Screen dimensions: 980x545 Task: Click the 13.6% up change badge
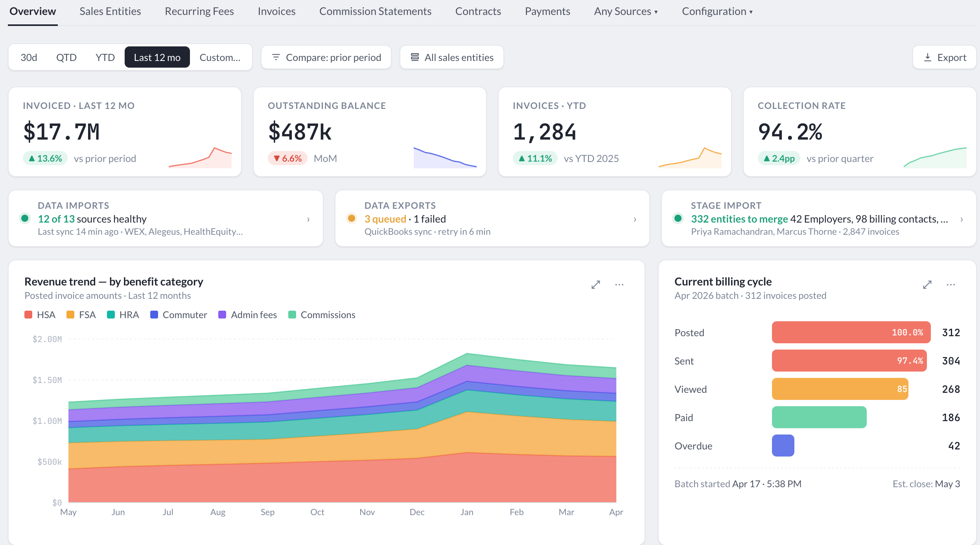click(x=45, y=158)
